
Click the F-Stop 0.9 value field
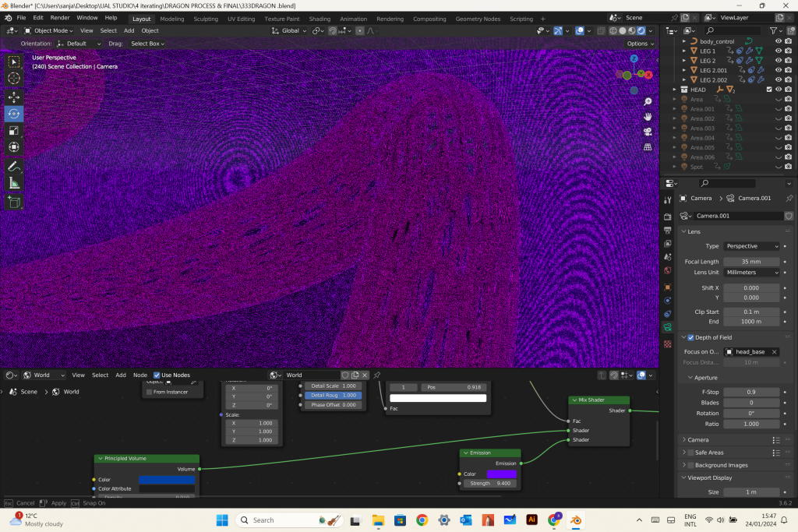point(751,392)
